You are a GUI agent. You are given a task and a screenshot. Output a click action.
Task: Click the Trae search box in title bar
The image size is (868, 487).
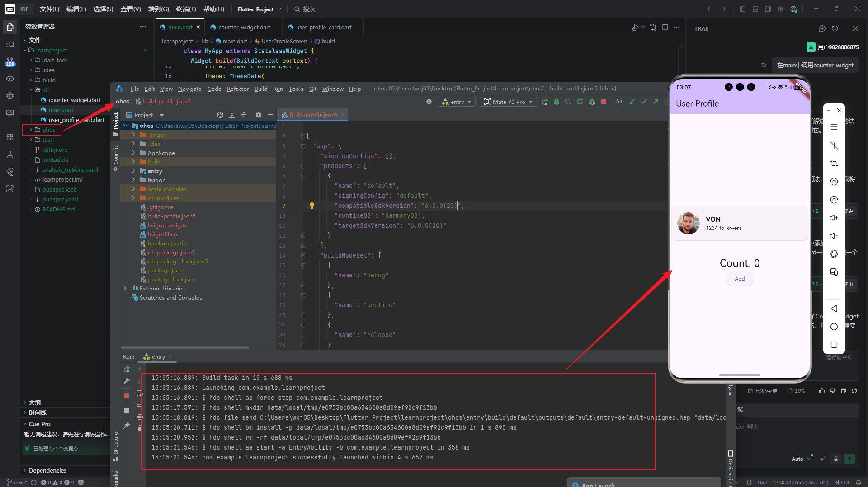point(305,9)
